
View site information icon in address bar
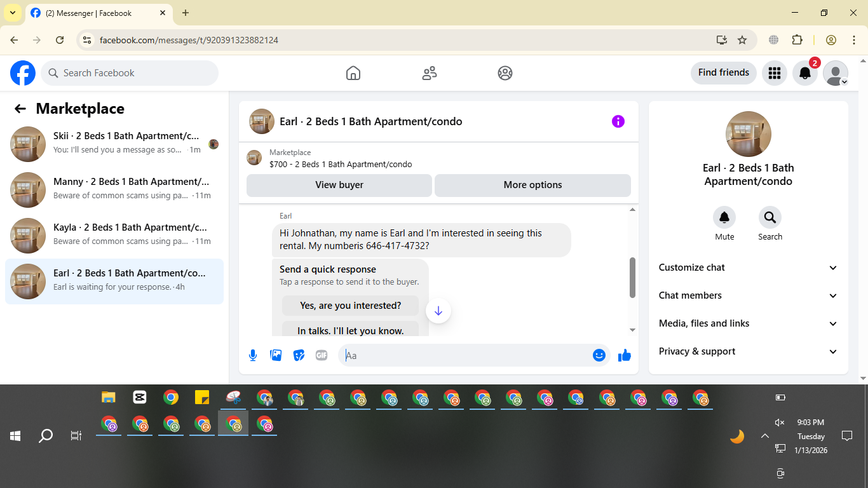[x=88, y=40]
